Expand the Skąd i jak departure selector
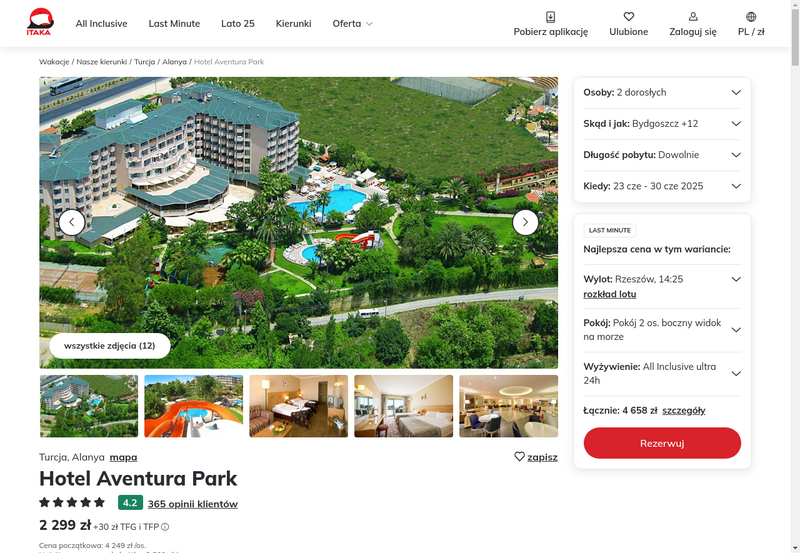 point(662,123)
